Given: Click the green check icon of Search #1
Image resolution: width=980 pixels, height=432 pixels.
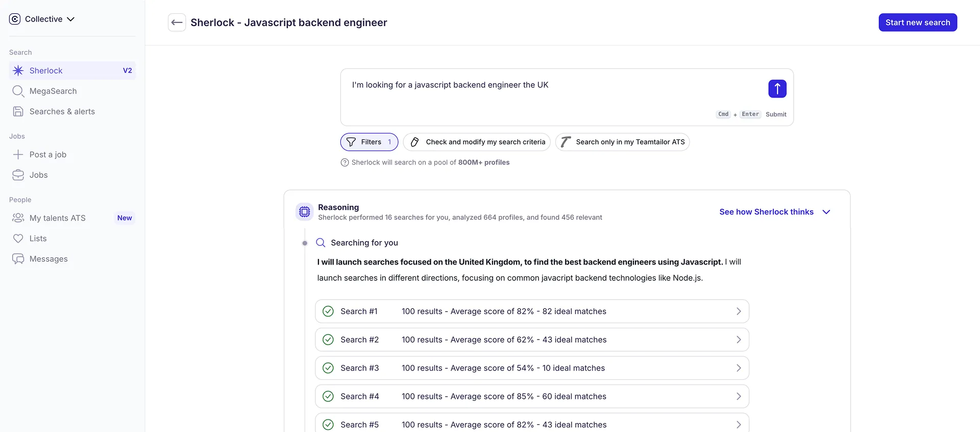Looking at the screenshot, I should (328, 311).
